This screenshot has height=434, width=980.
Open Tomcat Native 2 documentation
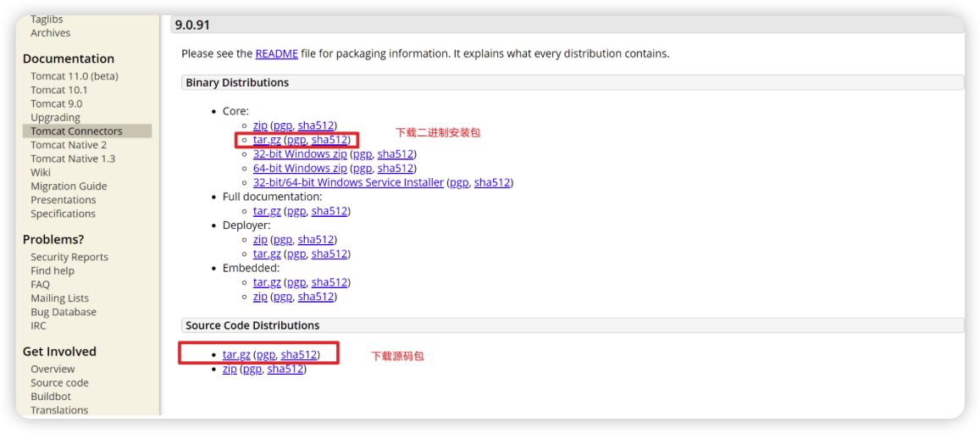click(x=69, y=145)
